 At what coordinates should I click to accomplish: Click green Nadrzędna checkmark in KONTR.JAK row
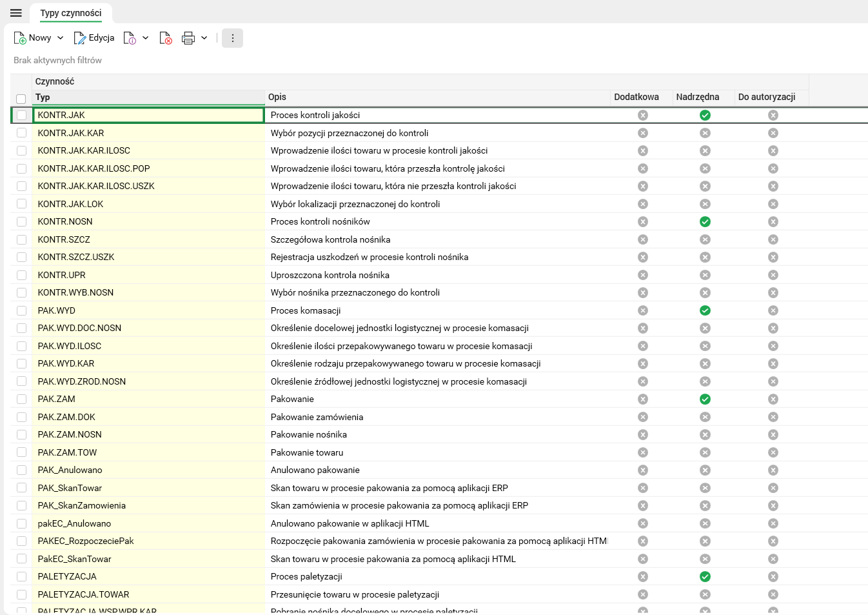point(705,115)
